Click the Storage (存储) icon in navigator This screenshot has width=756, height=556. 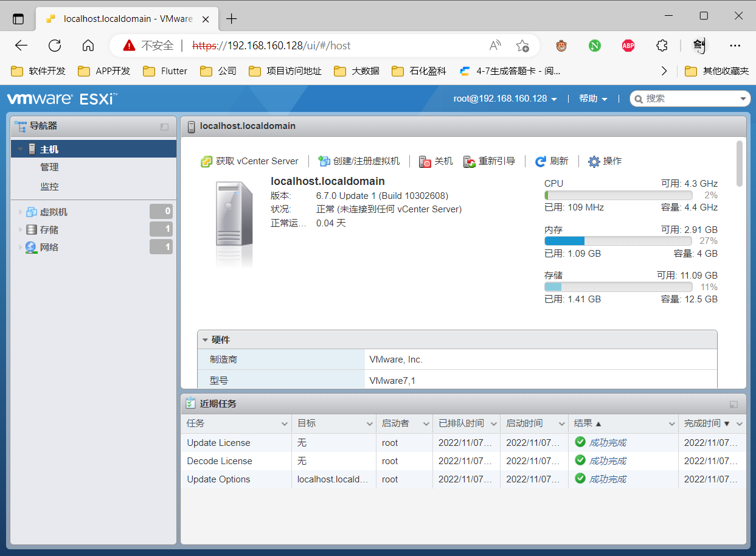[x=32, y=230]
